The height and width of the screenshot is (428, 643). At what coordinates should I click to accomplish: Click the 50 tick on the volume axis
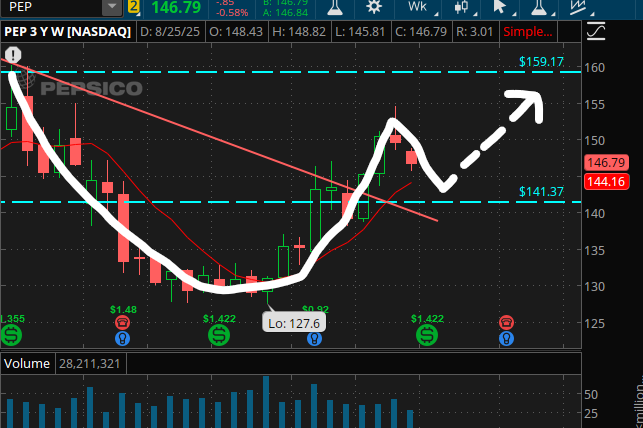click(591, 394)
